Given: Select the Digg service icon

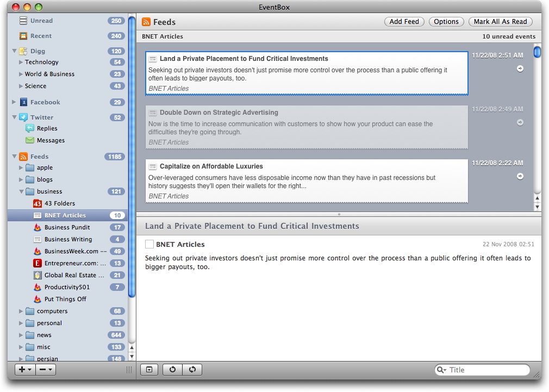Looking at the screenshot, I should pyautogui.click(x=23, y=51).
